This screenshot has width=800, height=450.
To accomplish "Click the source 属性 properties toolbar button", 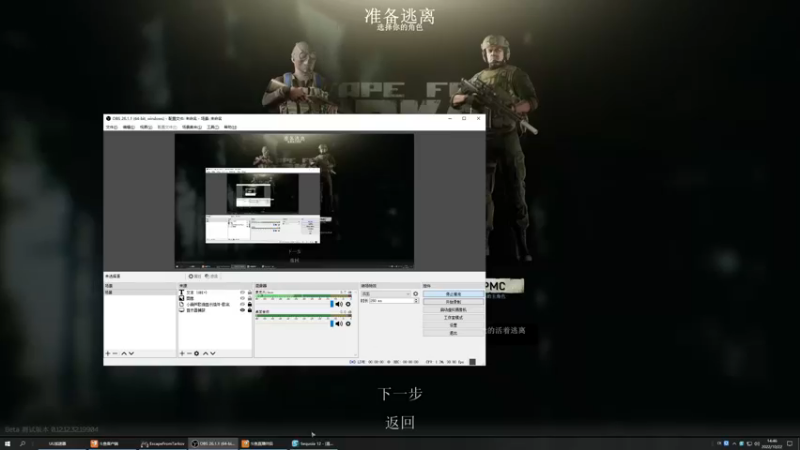I will pyautogui.click(x=195, y=276).
